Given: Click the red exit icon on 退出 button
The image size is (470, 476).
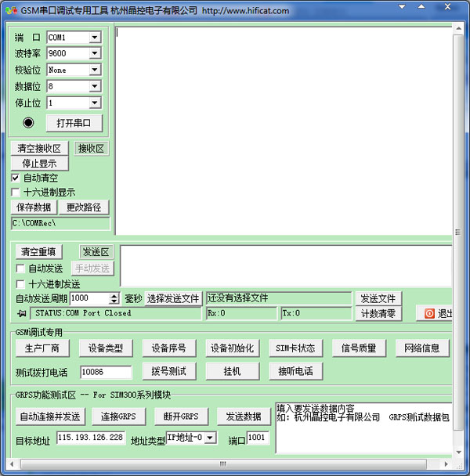Looking at the screenshot, I should click(429, 313).
